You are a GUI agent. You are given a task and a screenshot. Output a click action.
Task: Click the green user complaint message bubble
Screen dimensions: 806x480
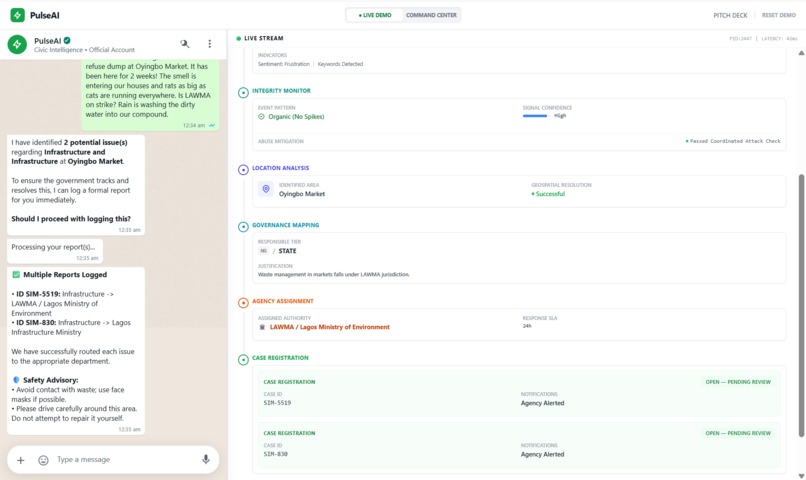pos(150,95)
